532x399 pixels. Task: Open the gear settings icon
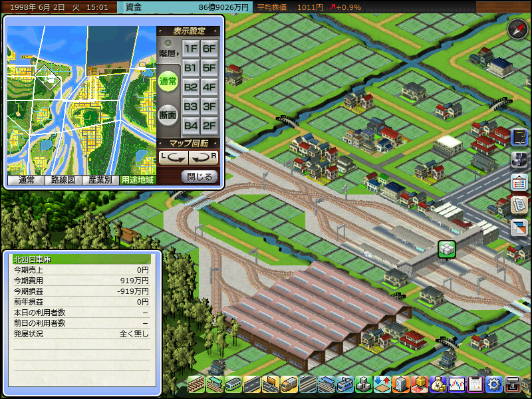[494, 385]
